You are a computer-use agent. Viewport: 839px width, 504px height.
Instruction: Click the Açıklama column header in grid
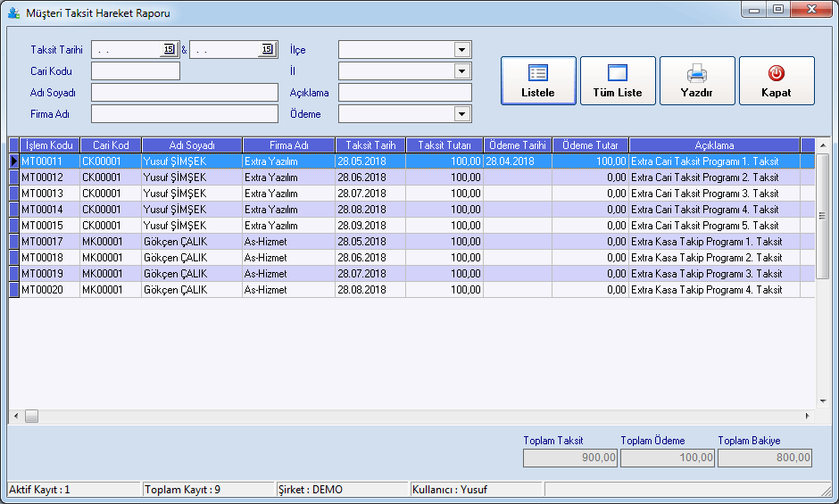[714, 145]
